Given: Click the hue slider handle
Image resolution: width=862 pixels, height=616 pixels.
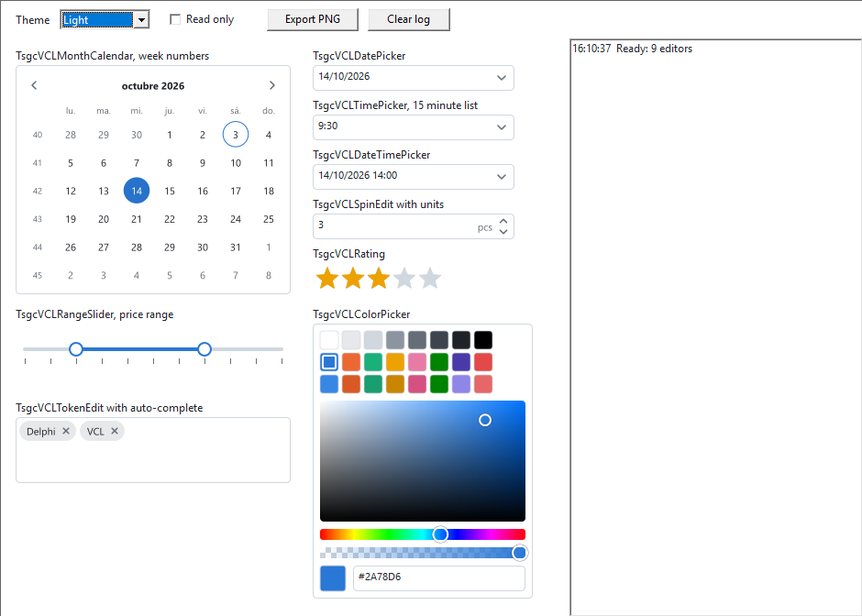Looking at the screenshot, I should [x=440, y=534].
